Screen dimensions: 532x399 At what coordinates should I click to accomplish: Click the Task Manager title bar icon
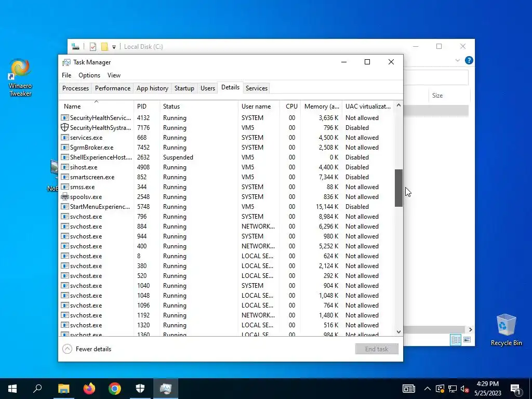(x=66, y=62)
